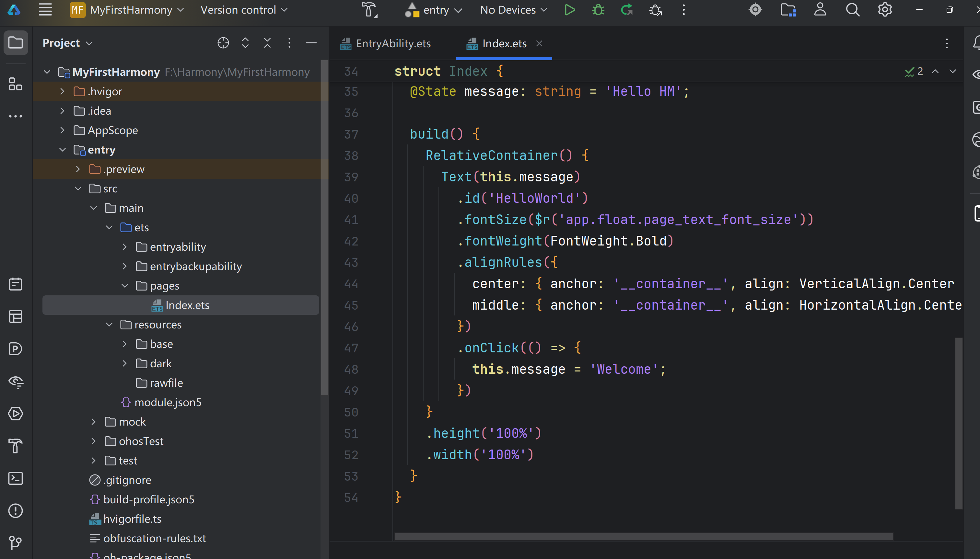Screen dimensions: 980x559
Task: Open No Devices selector dropdown
Action: point(514,10)
